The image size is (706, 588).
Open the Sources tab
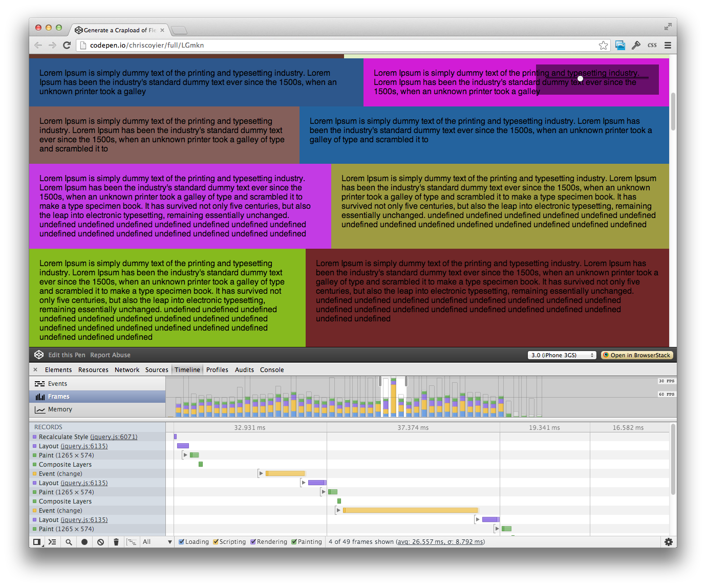[157, 369]
